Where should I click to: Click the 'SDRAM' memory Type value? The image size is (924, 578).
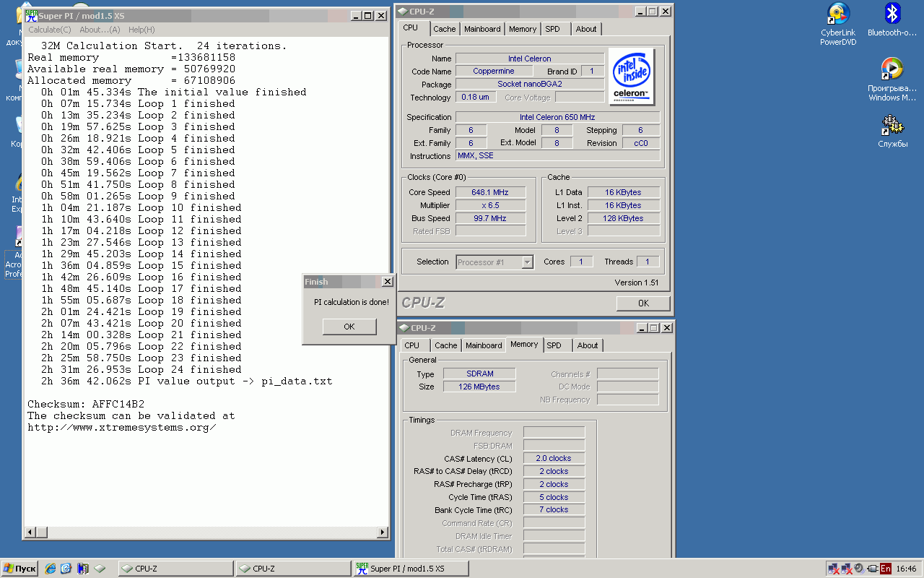[479, 374]
